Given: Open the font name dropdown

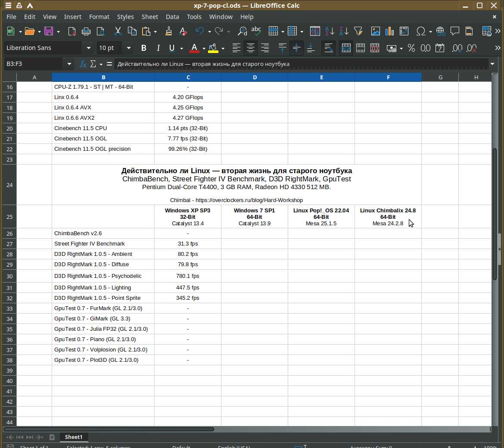Looking at the screenshot, I should 89,48.
